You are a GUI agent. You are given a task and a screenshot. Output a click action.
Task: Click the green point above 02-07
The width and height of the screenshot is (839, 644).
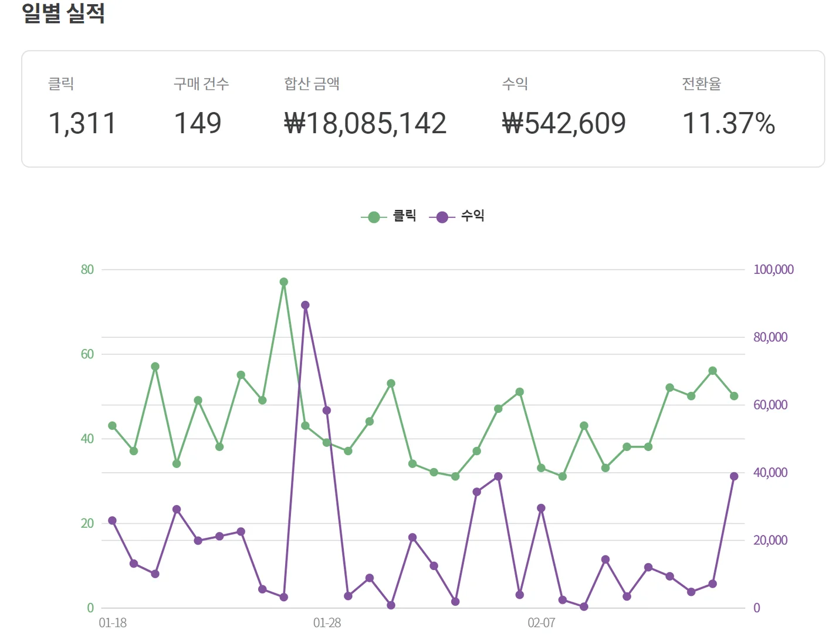[x=541, y=468]
